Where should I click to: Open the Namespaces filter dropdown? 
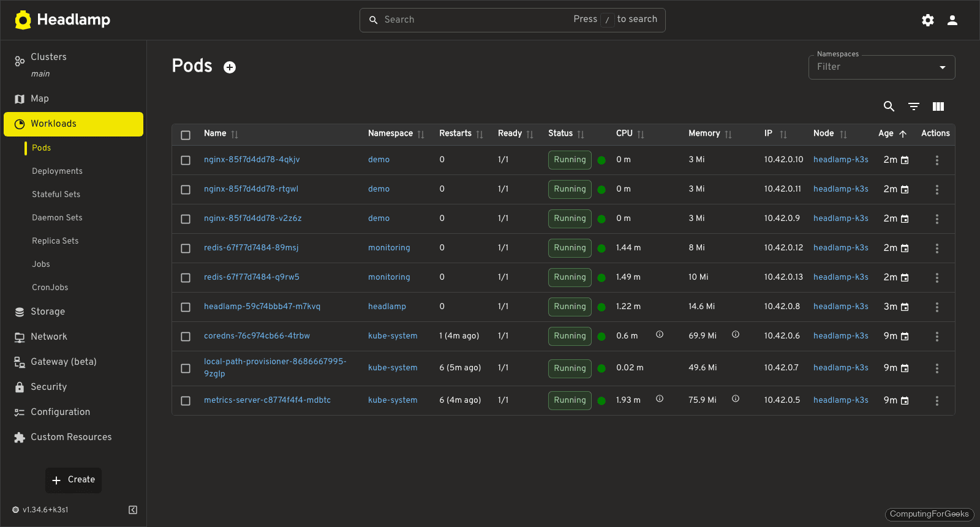point(881,67)
